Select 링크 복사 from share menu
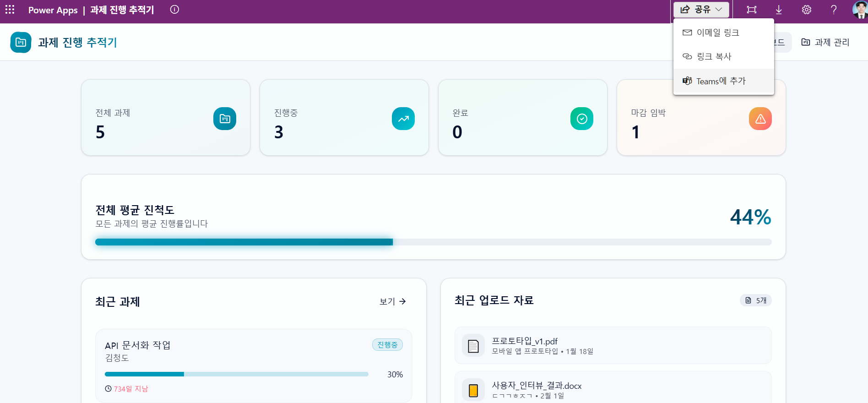 pyautogui.click(x=724, y=56)
